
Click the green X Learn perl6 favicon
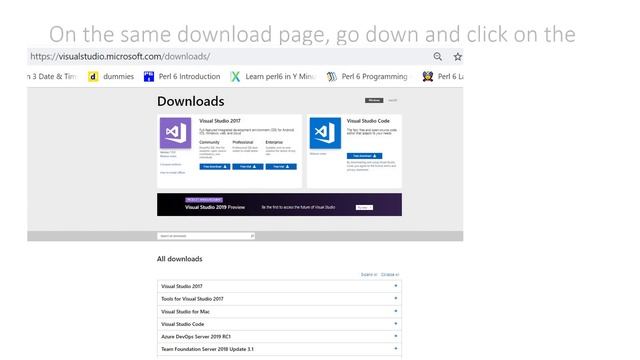click(x=235, y=76)
